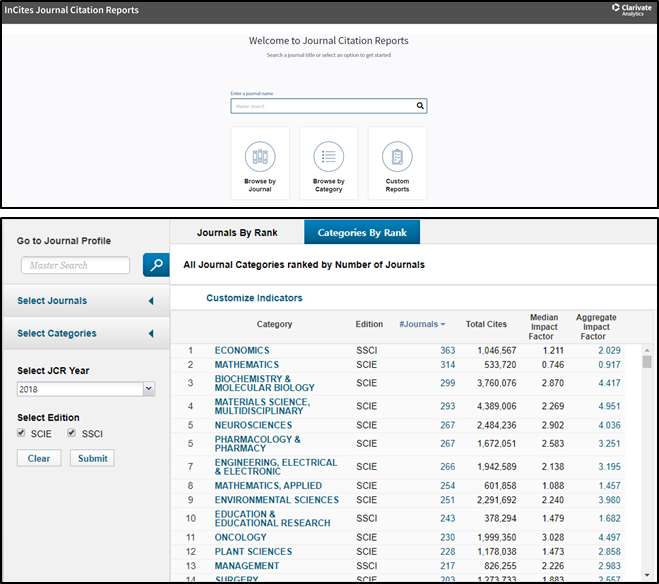Click the InCites Journal Citation Reports title

pos(71,10)
